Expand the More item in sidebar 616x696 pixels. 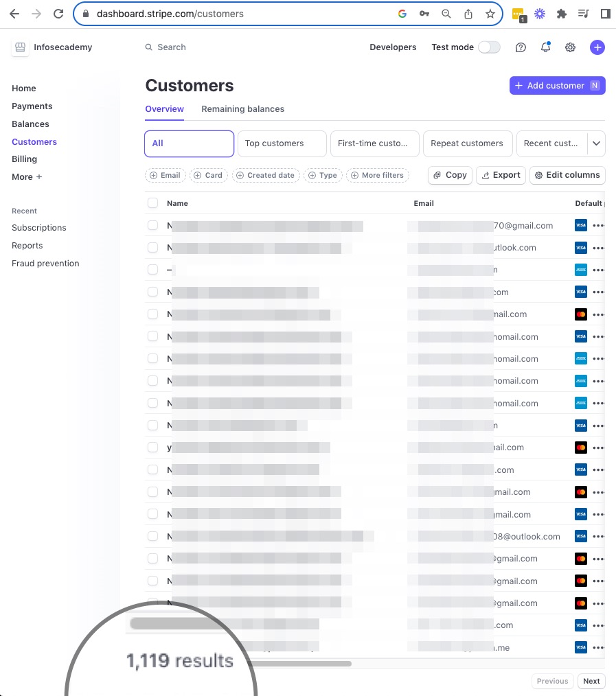tap(27, 177)
